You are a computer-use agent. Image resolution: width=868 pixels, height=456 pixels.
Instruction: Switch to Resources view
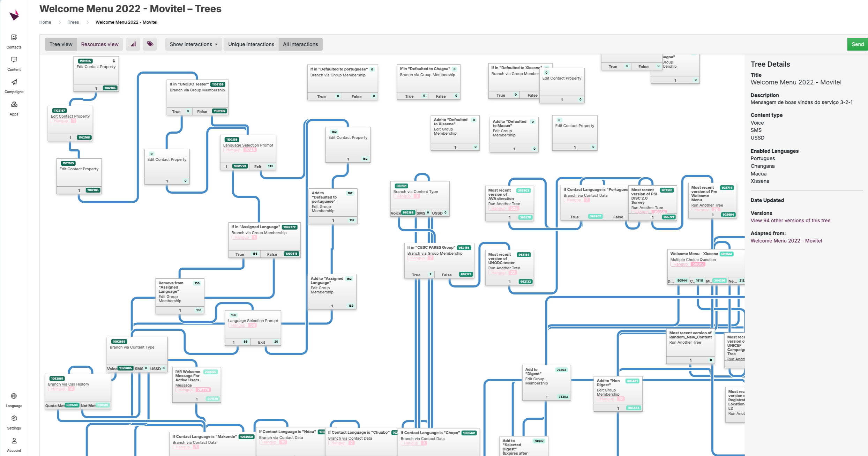click(100, 44)
